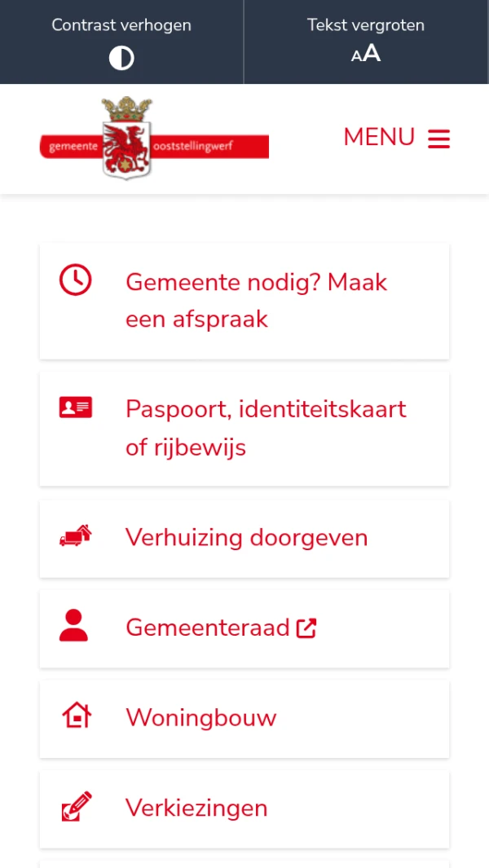
Task: Click the Ooststellingwerf municipality logo
Action: pos(154,139)
